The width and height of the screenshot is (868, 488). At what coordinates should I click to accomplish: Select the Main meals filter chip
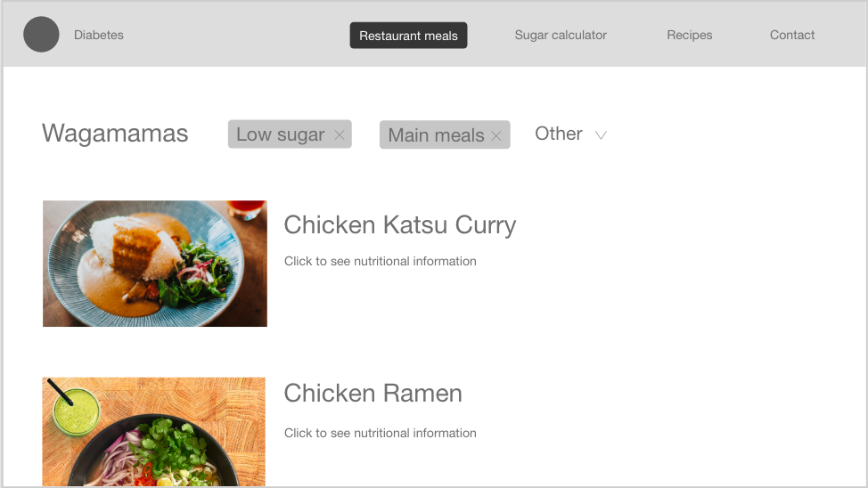445,134
